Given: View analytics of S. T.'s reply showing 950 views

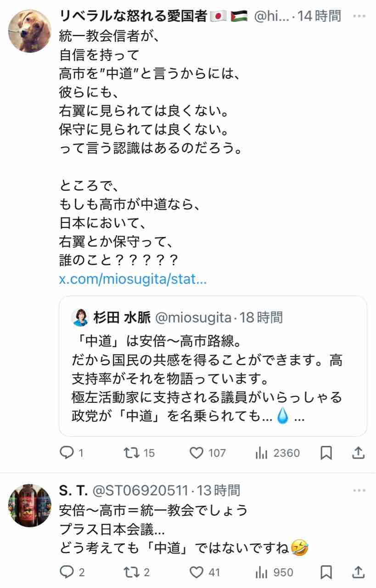Looking at the screenshot, I should click(x=261, y=572).
